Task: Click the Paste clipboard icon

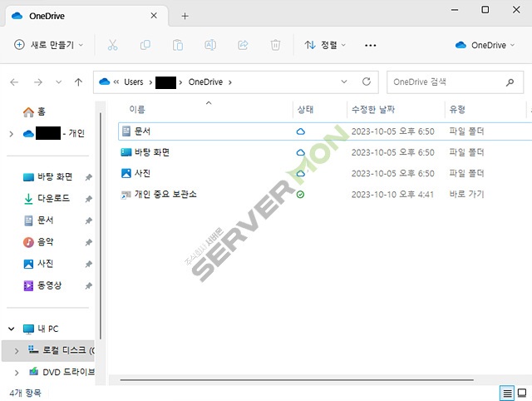Action: coord(178,45)
